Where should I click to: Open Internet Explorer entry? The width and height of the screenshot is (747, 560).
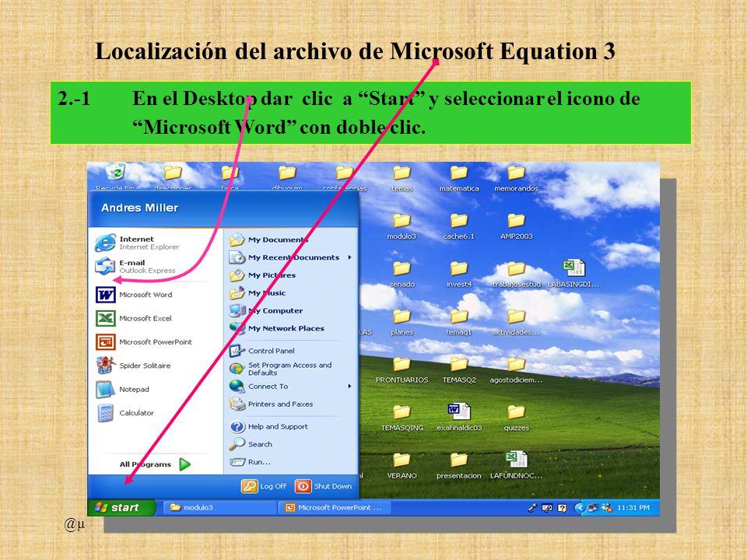137,243
